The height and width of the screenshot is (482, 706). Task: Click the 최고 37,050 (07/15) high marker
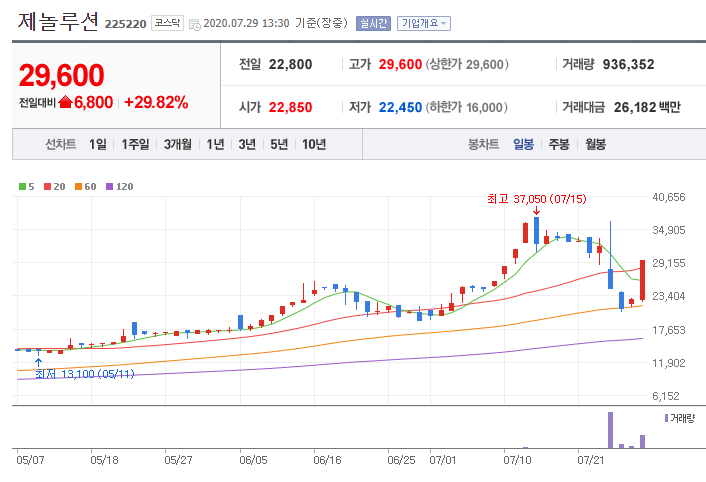coord(537,199)
